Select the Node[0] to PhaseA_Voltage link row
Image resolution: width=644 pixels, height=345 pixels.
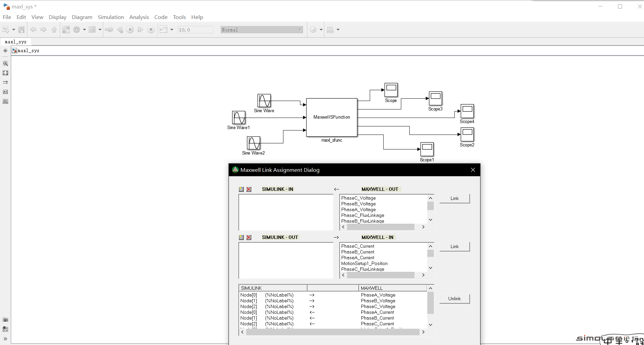click(x=333, y=295)
